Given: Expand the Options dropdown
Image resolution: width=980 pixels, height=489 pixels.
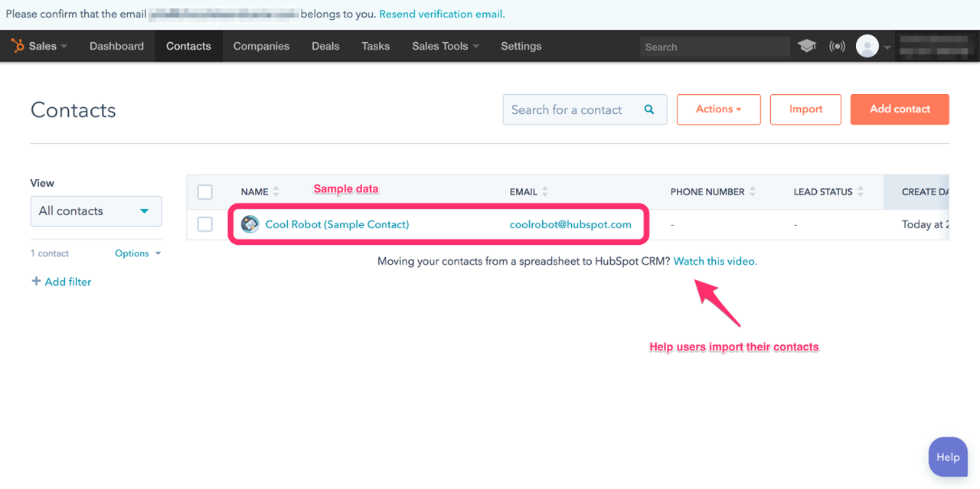Looking at the screenshot, I should pos(138,253).
